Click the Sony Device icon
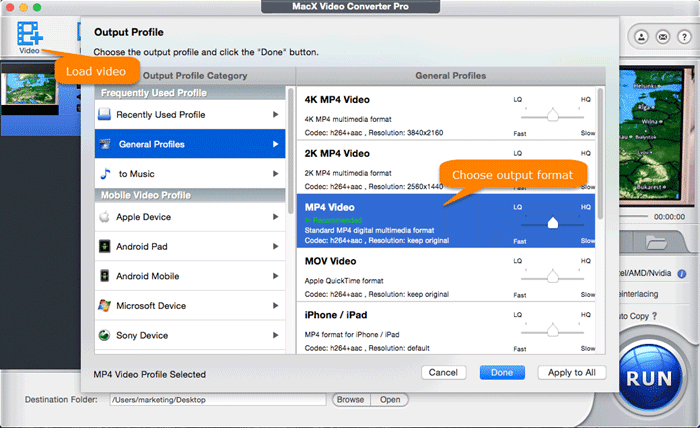The width and height of the screenshot is (700, 428). pyautogui.click(x=104, y=335)
